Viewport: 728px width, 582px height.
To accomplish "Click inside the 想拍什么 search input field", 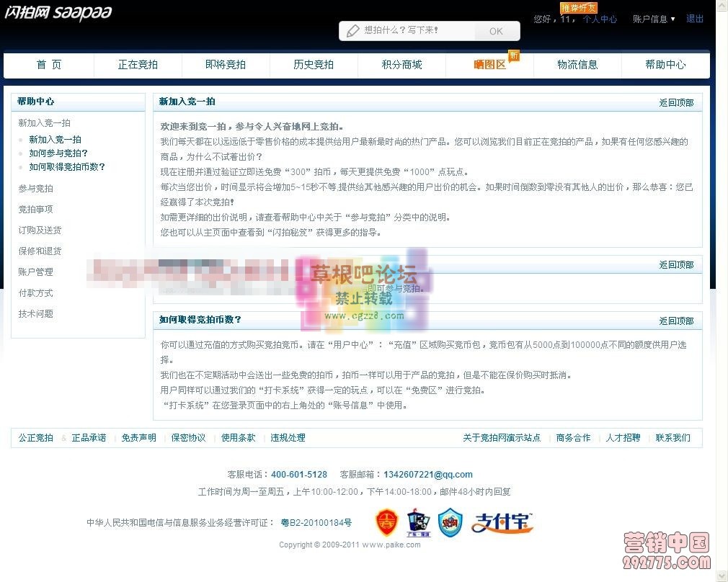I will coord(411,31).
